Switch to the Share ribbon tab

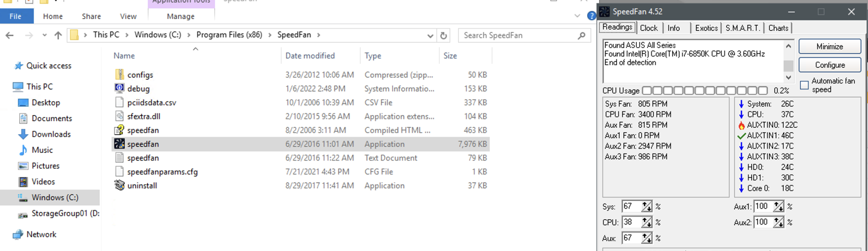91,16
